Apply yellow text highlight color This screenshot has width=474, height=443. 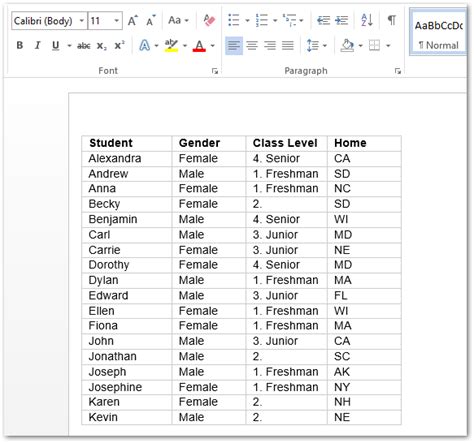[171, 45]
